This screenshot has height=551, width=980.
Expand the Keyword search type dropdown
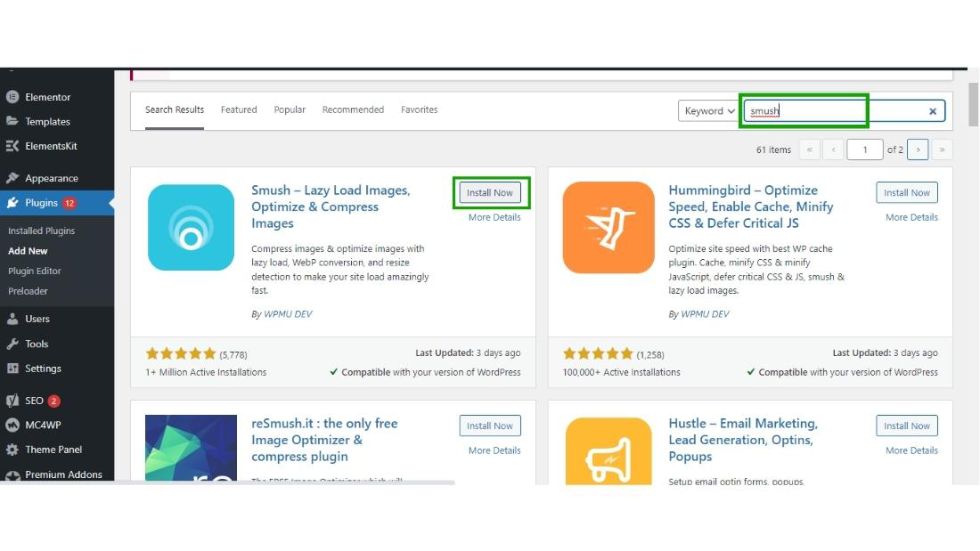coord(709,110)
